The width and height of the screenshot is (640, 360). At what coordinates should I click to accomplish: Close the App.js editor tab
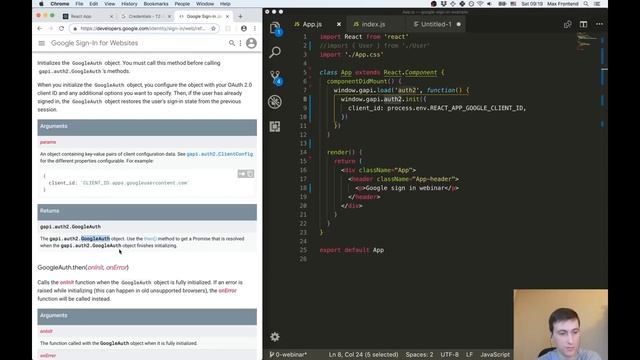point(338,24)
